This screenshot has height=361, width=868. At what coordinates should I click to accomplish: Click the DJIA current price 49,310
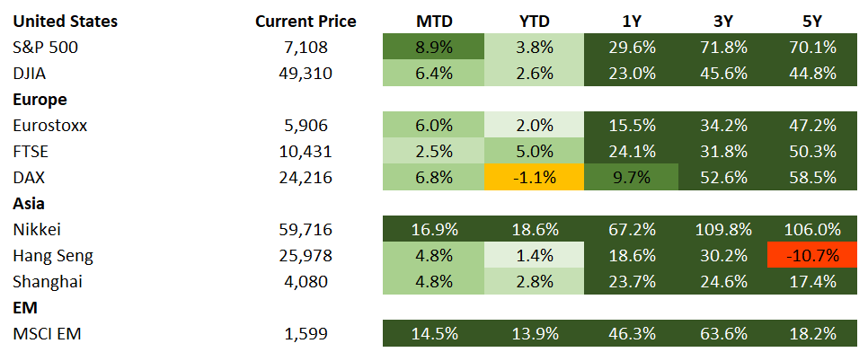[x=306, y=73]
